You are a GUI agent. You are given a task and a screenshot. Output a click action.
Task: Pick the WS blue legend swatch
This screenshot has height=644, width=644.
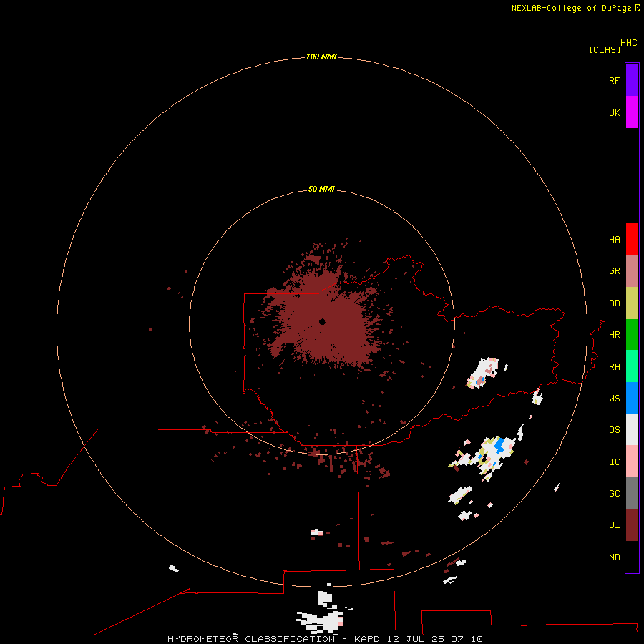point(632,398)
